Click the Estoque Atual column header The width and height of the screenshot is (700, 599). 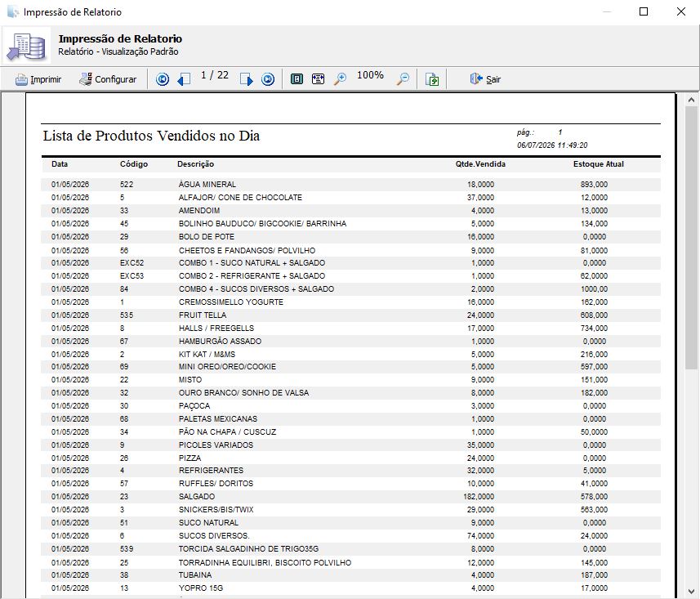tap(598, 164)
